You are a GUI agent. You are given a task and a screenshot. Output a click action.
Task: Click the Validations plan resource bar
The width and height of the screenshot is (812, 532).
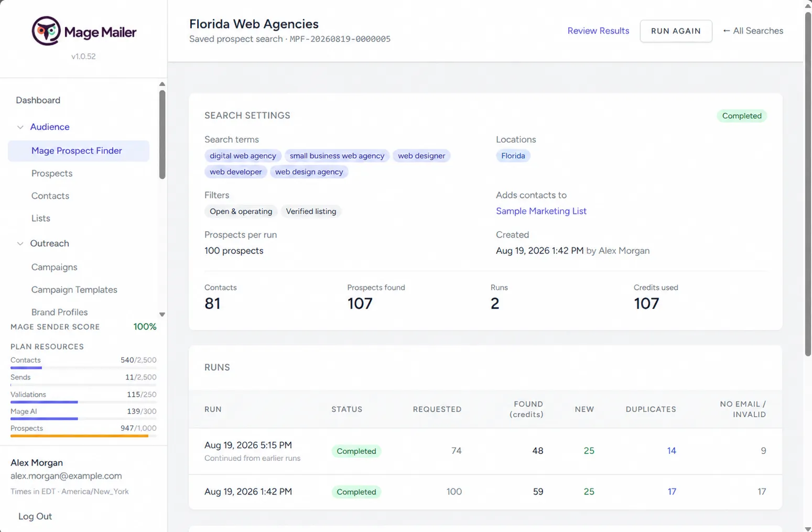coord(83,402)
